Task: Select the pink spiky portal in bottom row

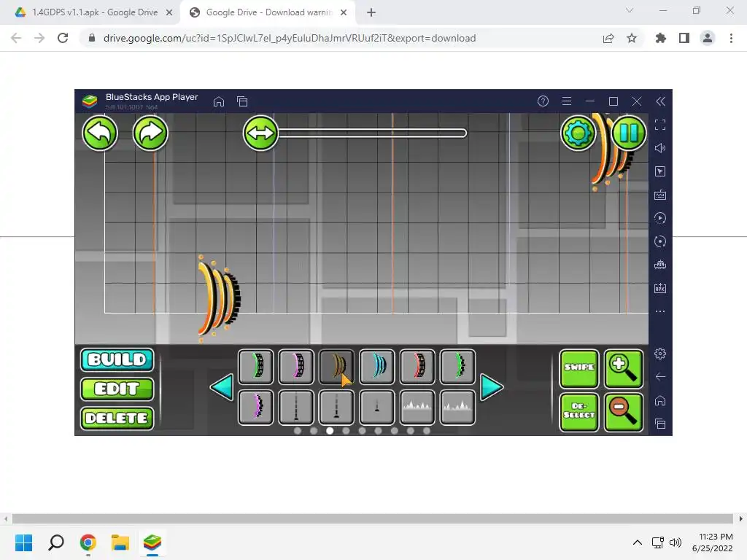Action: coord(256,407)
